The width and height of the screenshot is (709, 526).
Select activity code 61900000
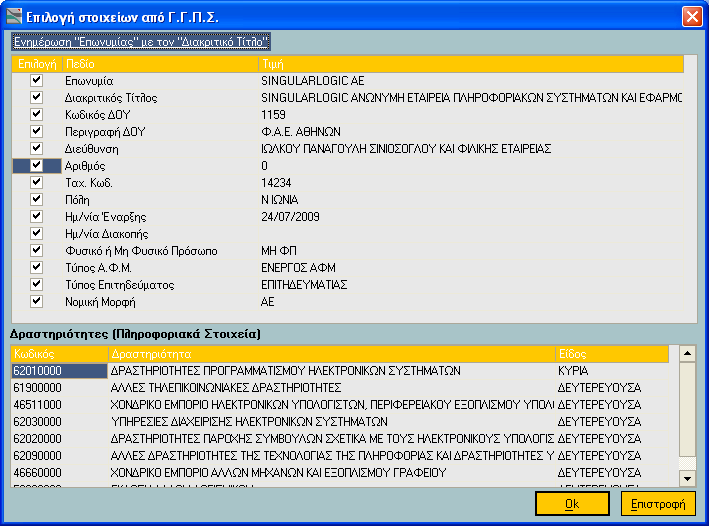tap(37, 388)
